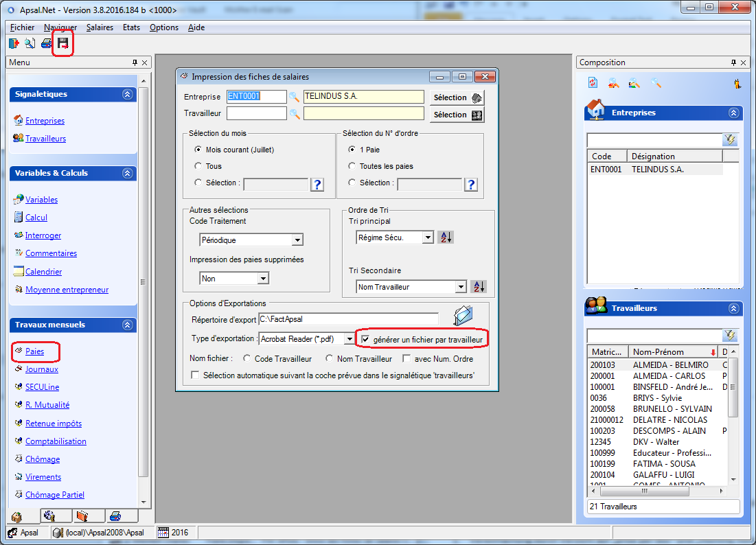
Task: Open the Etats menu
Action: click(131, 27)
